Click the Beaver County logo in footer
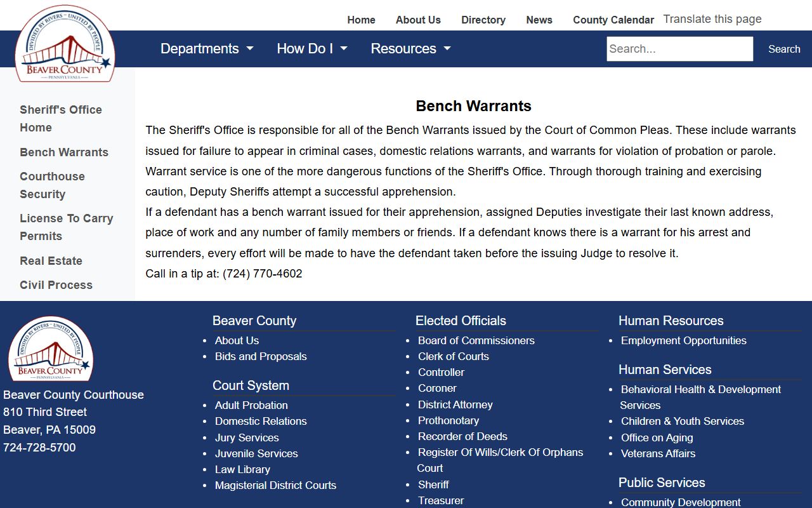This screenshot has width=812, height=508. [x=51, y=349]
